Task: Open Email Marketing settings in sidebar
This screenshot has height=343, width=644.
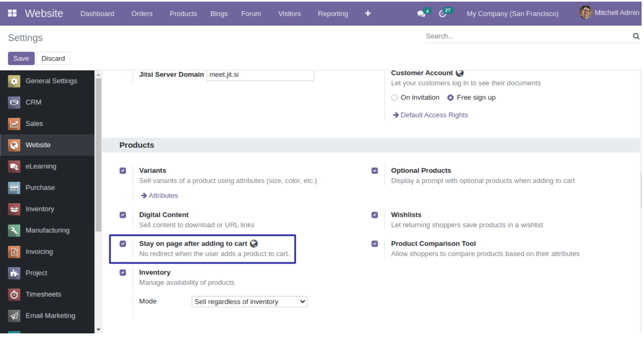Action: click(x=50, y=316)
